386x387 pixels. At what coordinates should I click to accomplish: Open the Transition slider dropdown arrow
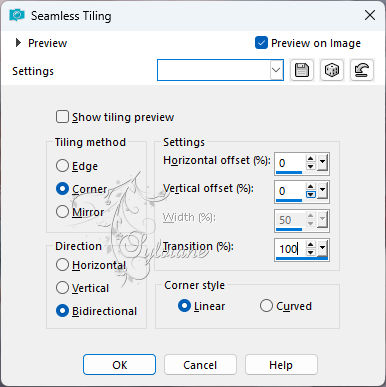click(x=322, y=248)
